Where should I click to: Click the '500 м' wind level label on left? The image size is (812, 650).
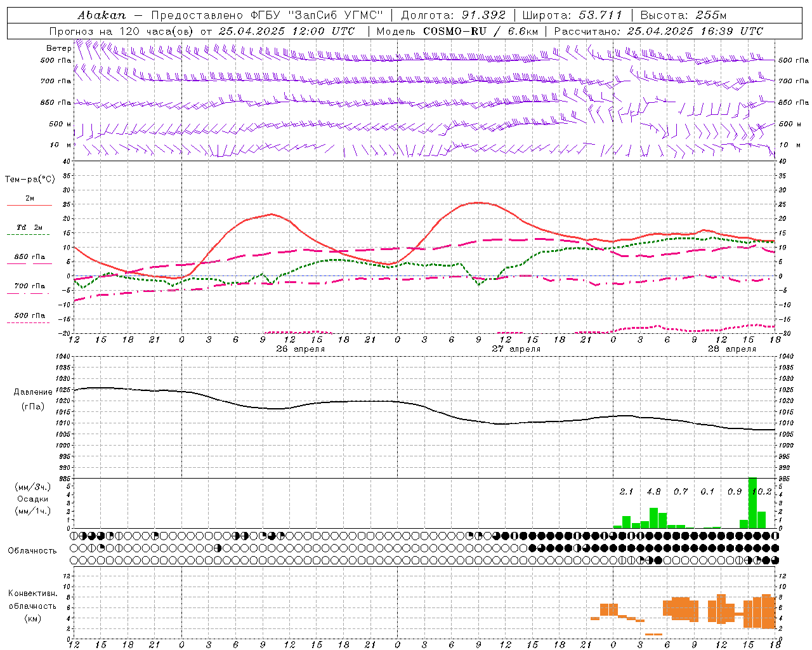tap(60, 124)
